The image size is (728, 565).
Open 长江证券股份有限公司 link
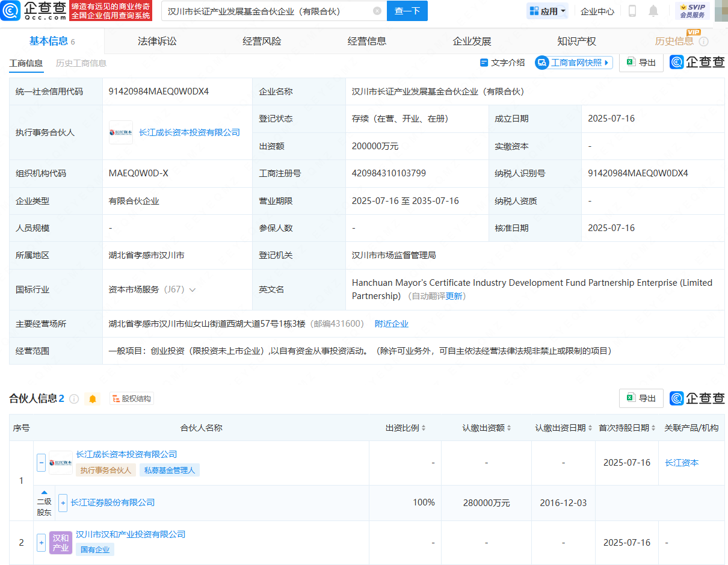click(113, 502)
